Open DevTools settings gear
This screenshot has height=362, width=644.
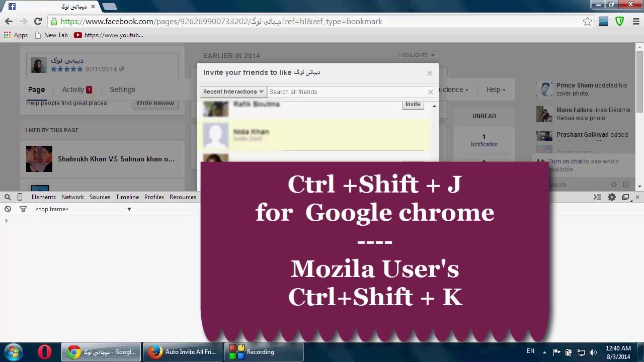pyautogui.click(x=612, y=197)
